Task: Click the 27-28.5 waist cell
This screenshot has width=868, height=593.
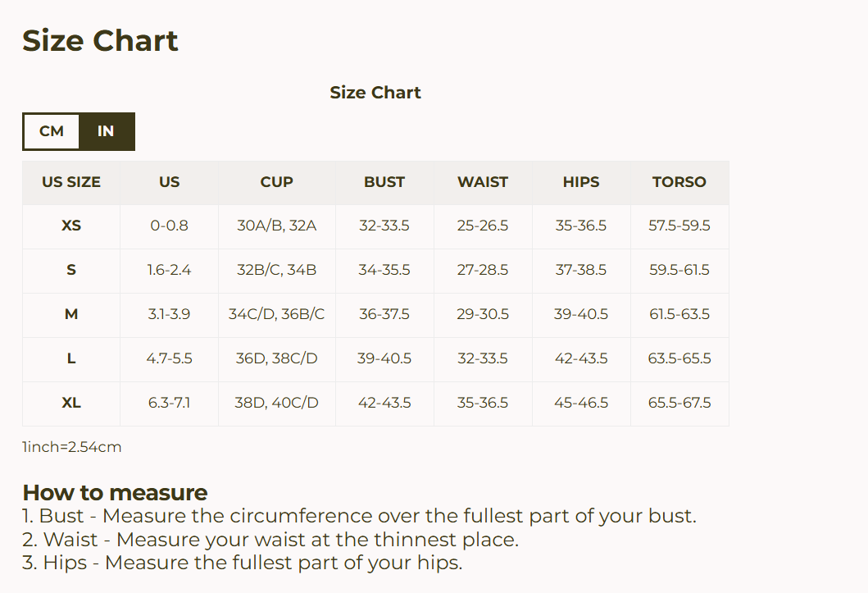Action: [483, 270]
